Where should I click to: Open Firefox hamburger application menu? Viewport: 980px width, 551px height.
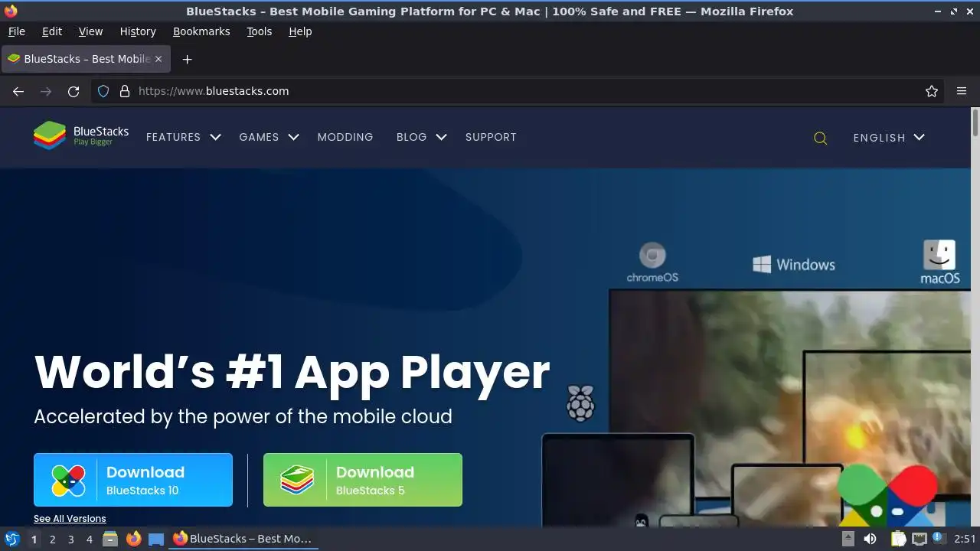(x=962, y=91)
